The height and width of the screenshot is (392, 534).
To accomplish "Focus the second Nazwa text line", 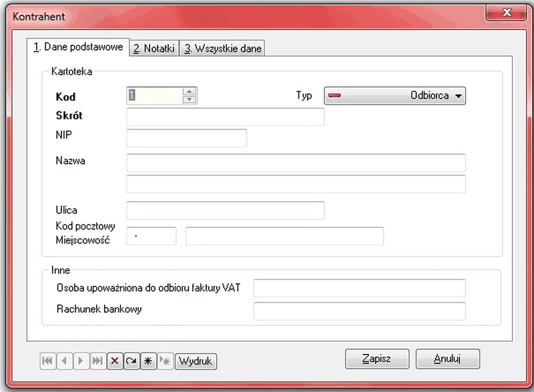I will (296, 184).
